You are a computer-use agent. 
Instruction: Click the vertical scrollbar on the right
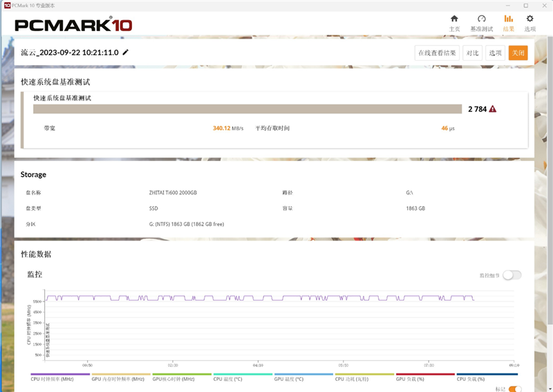[550, 180]
